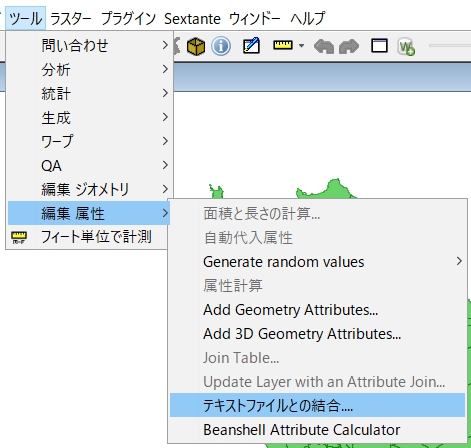
Task: Click the undo arrow icon
Action: (324, 46)
